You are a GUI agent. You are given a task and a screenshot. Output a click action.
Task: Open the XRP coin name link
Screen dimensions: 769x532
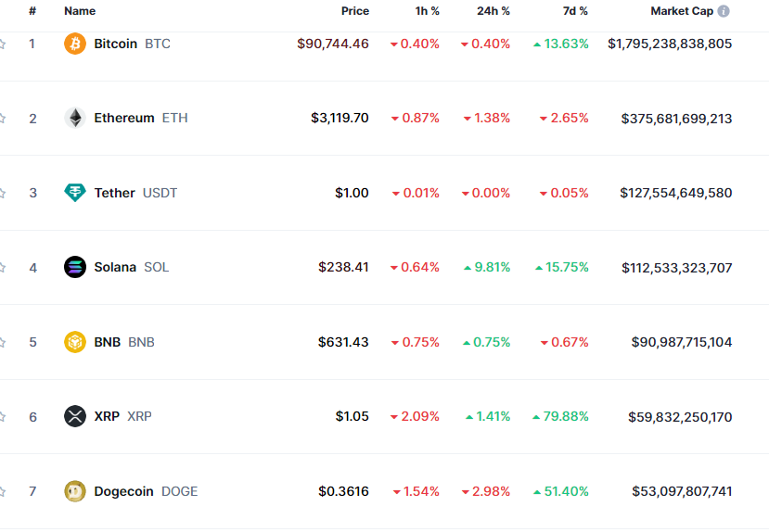(x=107, y=416)
